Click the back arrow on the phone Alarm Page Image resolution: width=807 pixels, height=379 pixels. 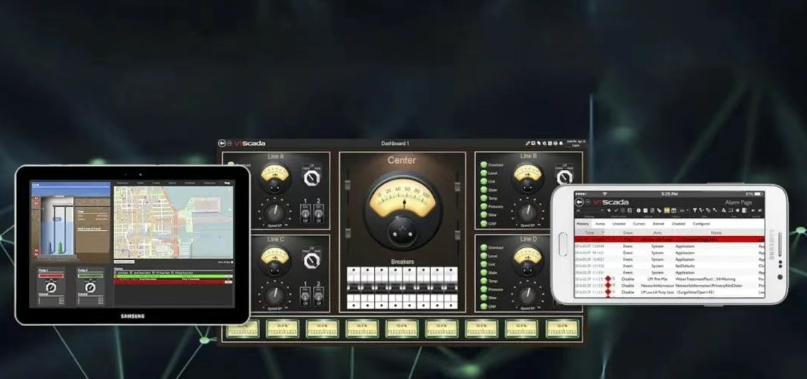(580, 202)
